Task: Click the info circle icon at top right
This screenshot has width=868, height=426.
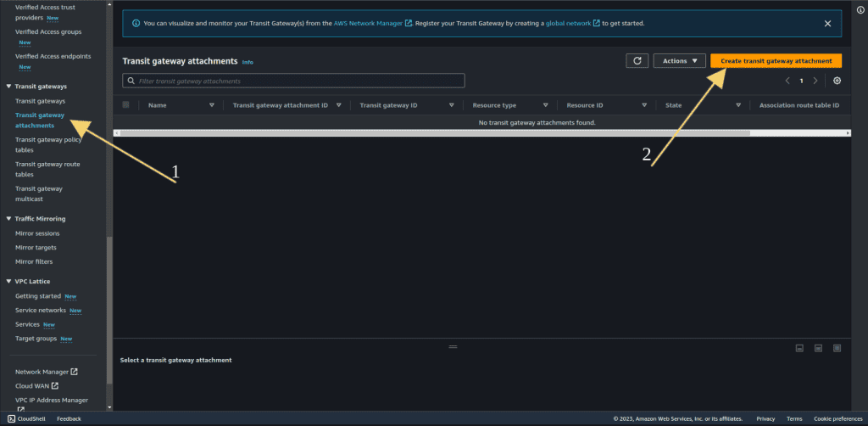Action: coord(860,10)
